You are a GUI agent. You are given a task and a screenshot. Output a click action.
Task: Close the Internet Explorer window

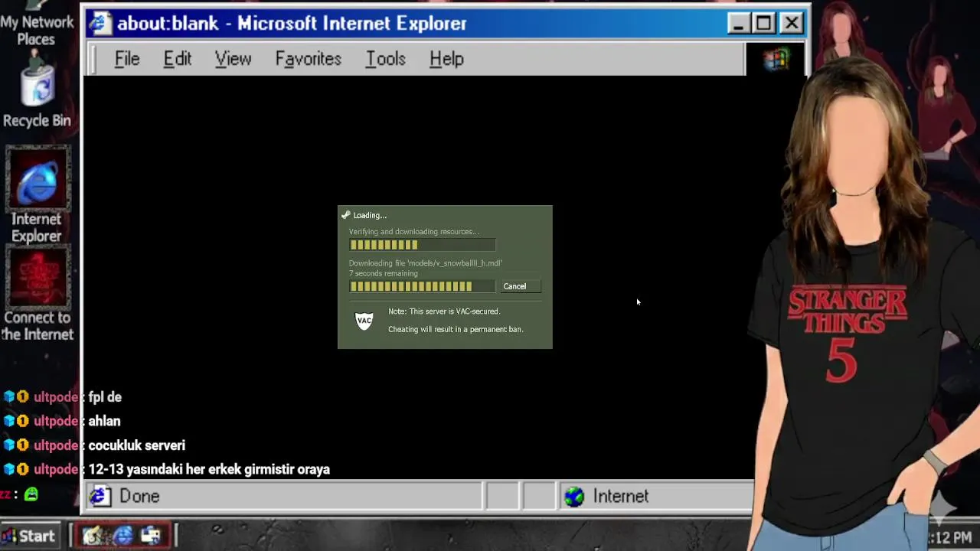pyautogui.click(x=792, y=24)
